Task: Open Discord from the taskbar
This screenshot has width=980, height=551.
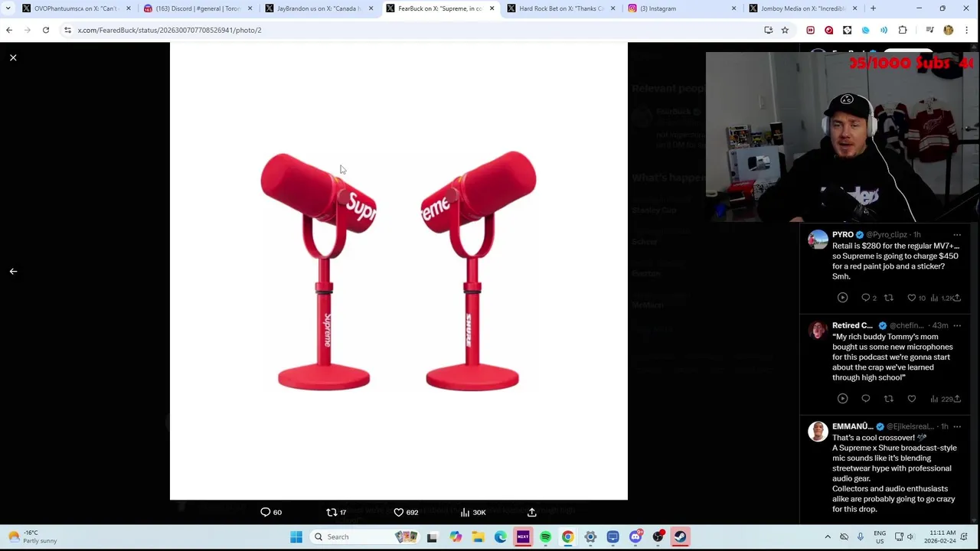Action: 635,536
